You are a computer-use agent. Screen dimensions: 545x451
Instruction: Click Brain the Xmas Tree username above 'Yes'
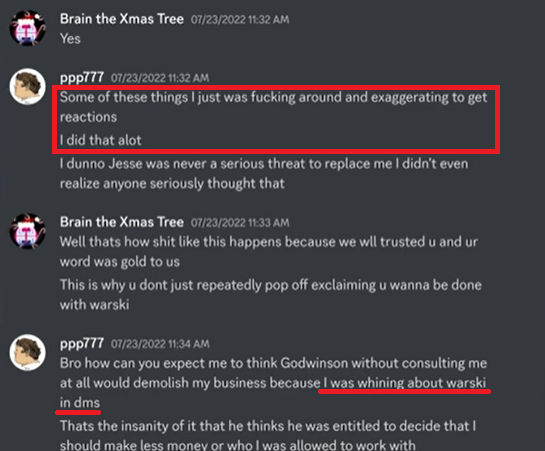click(122, 19)
